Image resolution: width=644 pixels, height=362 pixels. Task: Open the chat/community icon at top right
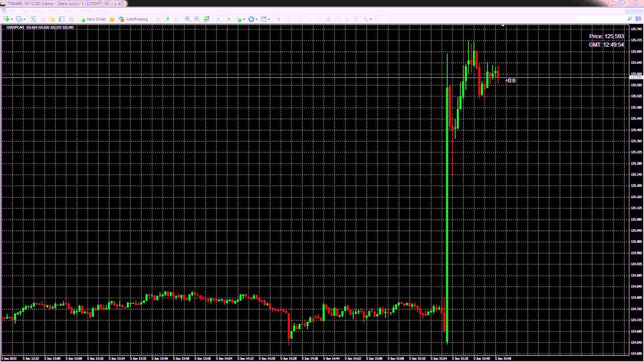(x=638, y=19)
